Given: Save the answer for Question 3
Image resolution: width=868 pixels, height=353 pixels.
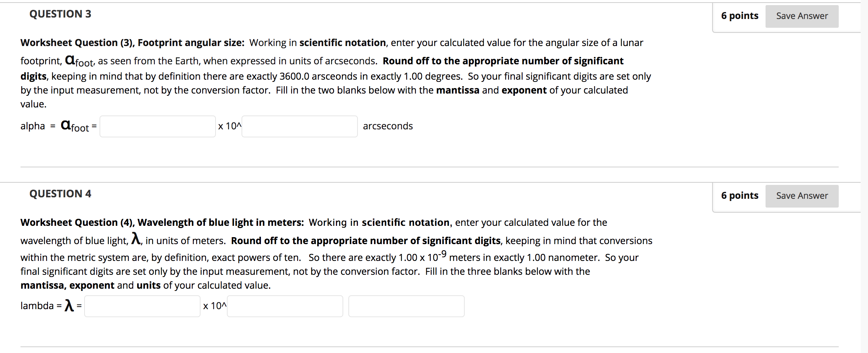Looking at the screenshot, I should pyautogui.click(x=802, y=16).
